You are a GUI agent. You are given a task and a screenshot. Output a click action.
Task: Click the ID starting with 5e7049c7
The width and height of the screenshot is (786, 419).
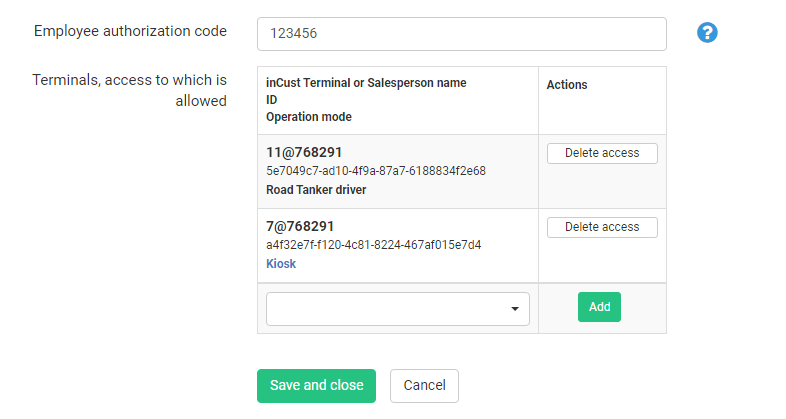click(x=376, y=171)
